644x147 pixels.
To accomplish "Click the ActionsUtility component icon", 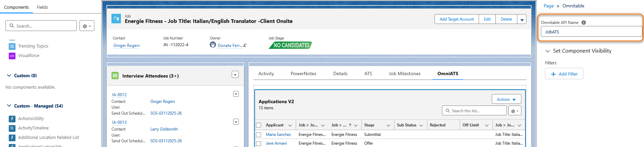I will click(x=12, y=119).
